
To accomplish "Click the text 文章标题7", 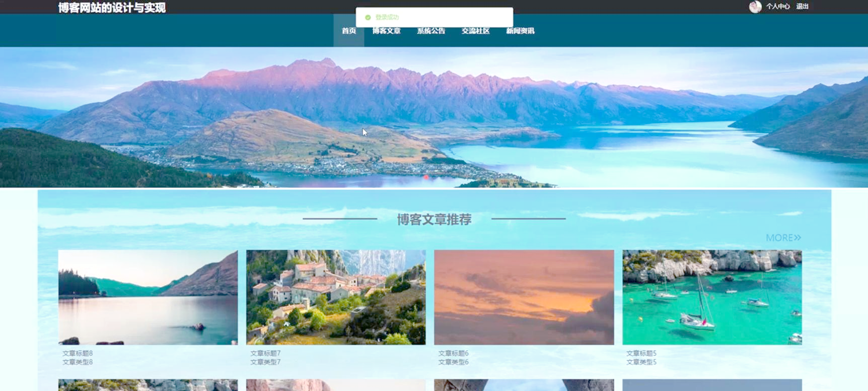I will 265,353.
